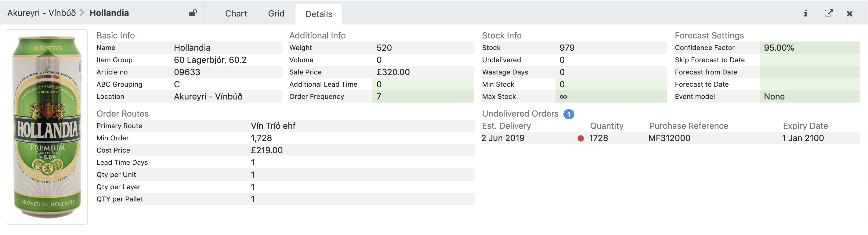Click the Item Group 60 Lagerbjór, 60.2 value
This screenshot has width=868, height=235.
[x=210, y=60]
